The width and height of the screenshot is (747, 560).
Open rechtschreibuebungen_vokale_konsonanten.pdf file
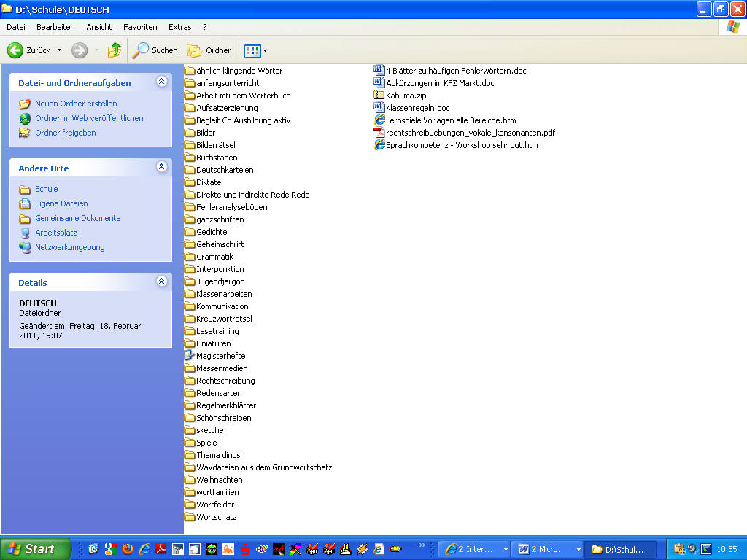(470, 133)
